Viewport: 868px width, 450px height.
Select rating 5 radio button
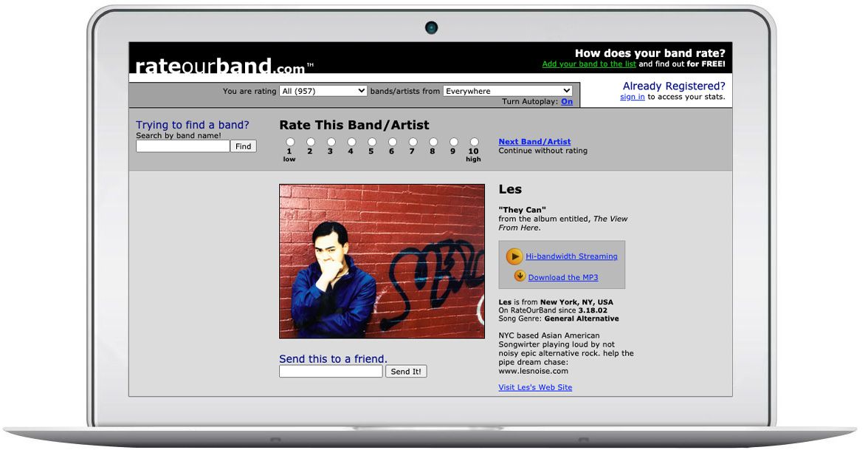tap(371, 140)
